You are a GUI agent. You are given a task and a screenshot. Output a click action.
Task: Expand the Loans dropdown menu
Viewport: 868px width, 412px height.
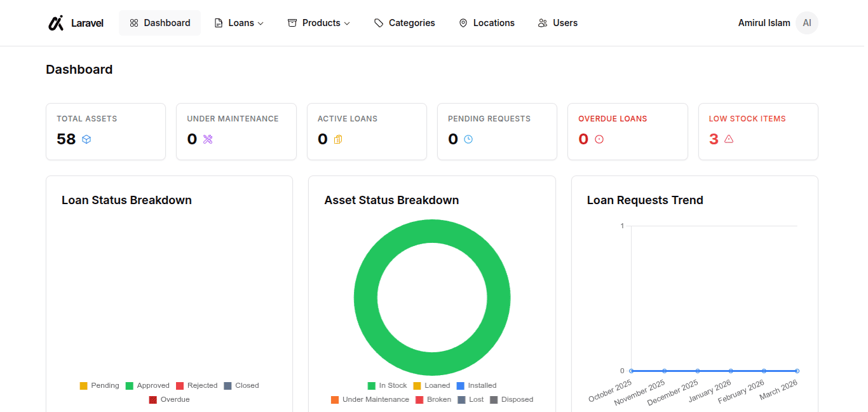click(239, 23)
